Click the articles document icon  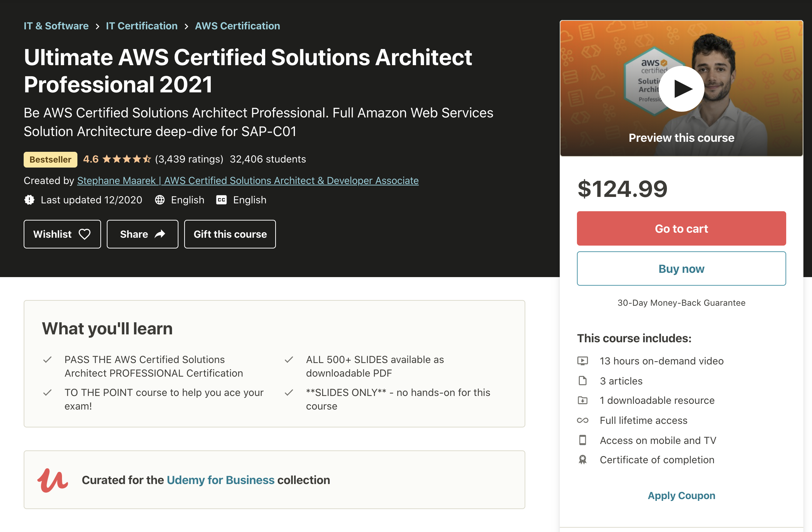[583, 381]
